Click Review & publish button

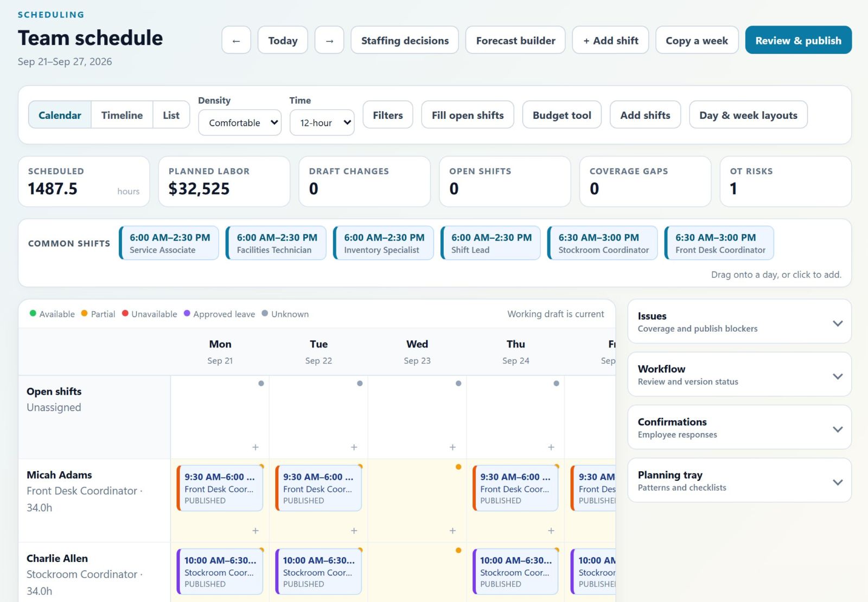point(798,40)
